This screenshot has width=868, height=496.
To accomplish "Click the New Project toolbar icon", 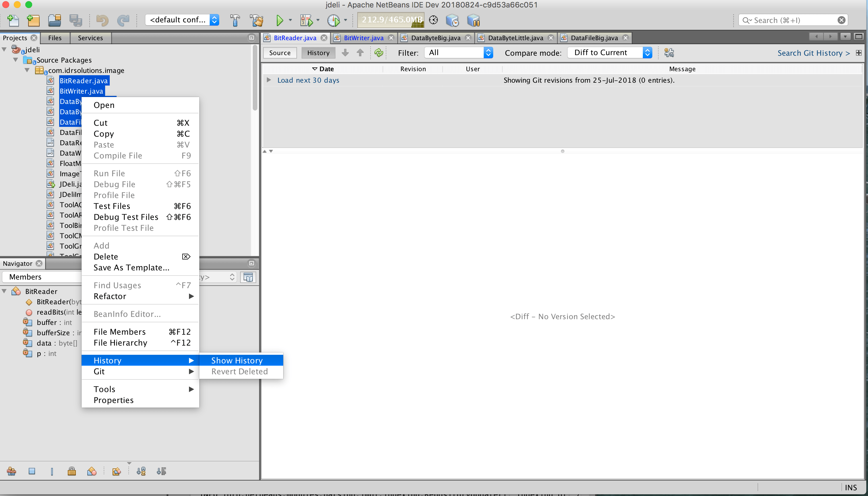I will [x=33, y=20].
